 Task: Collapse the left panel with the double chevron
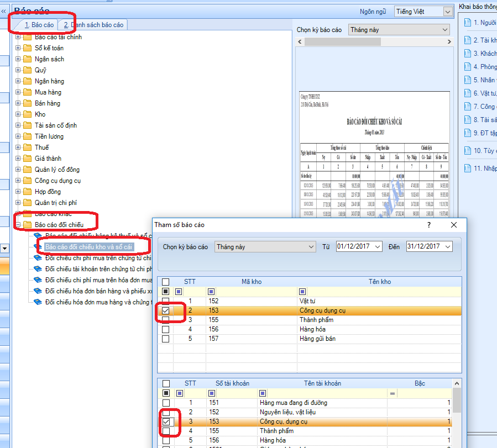[x=3, y=12]
